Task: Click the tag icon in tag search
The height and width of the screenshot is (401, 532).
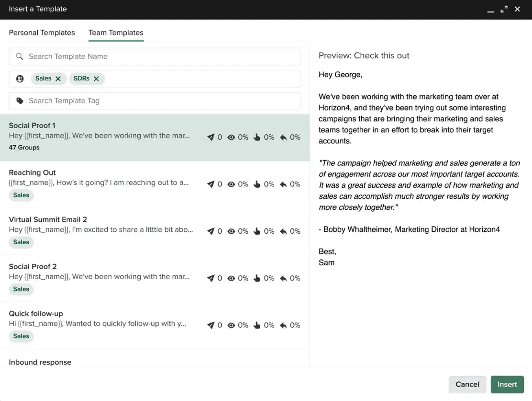Action: [x=20, y=101]
